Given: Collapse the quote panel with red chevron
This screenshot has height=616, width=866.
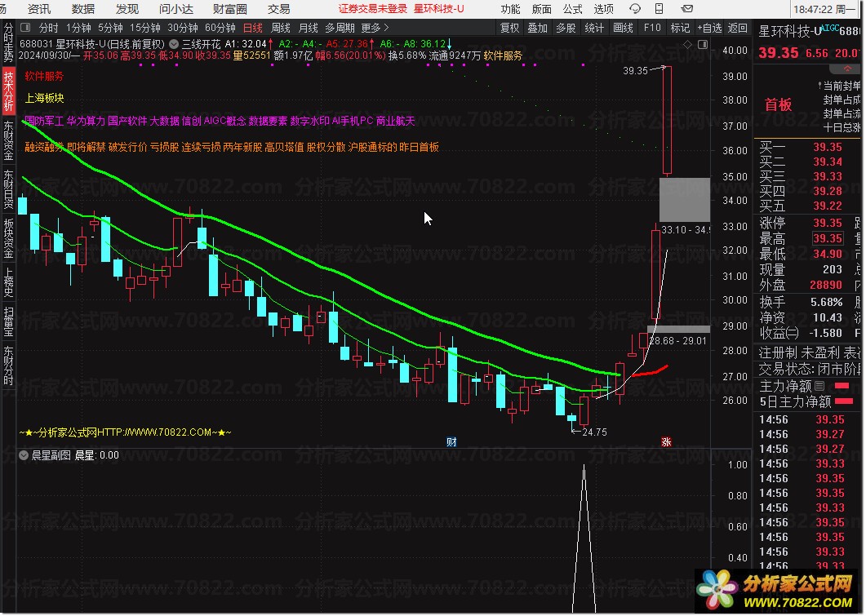Looking at the screenshot, I should click(847, 69).
